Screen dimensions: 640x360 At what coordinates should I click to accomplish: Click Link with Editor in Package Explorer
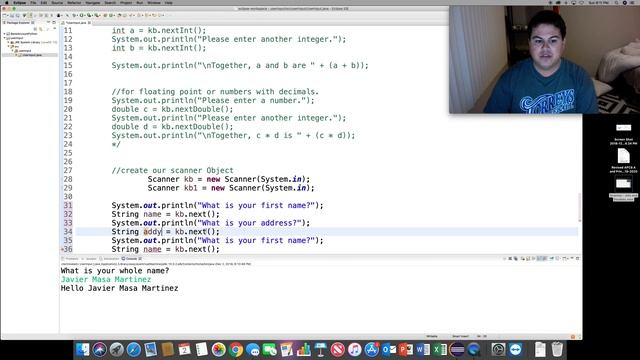pos(41,29)
